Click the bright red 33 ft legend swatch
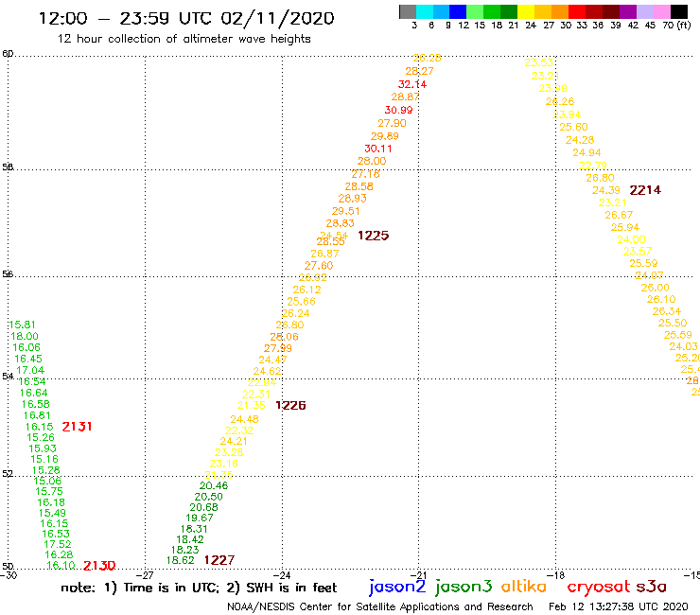Image resolution: width=700 pixels, height=615 pixels. [577, 12]
